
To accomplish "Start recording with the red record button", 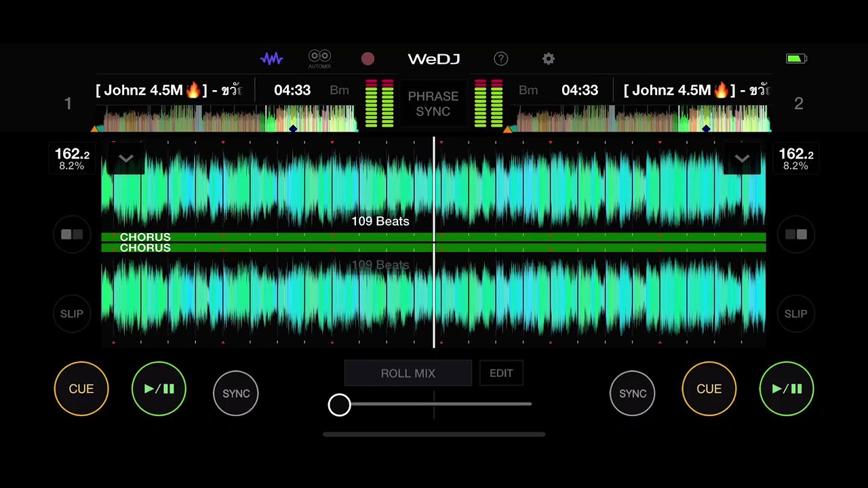I will click(368, 59).
